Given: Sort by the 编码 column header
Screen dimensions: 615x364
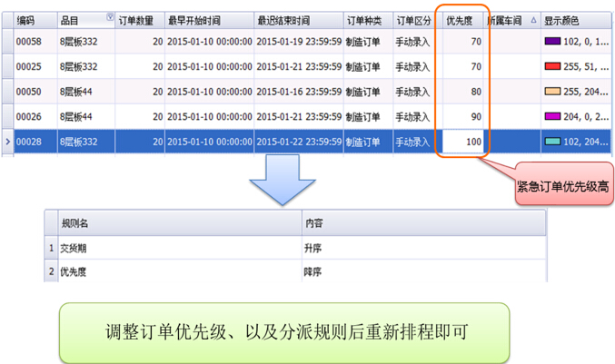Looking at the screenshot, I should (25, 18).
